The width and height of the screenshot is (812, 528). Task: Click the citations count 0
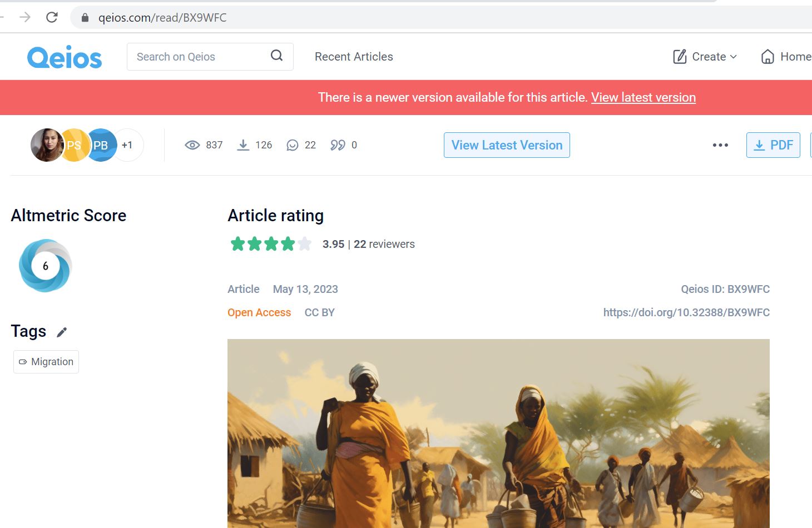click(x=354, y=145)
